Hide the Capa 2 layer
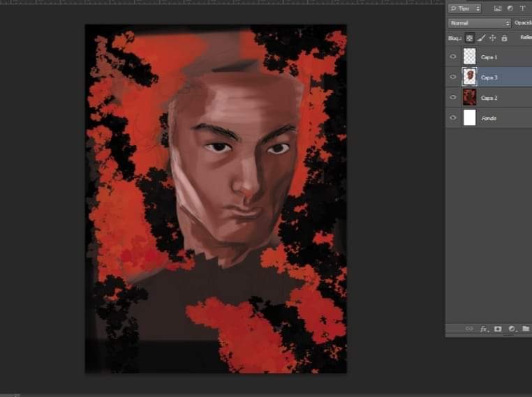 click(453, 97)
